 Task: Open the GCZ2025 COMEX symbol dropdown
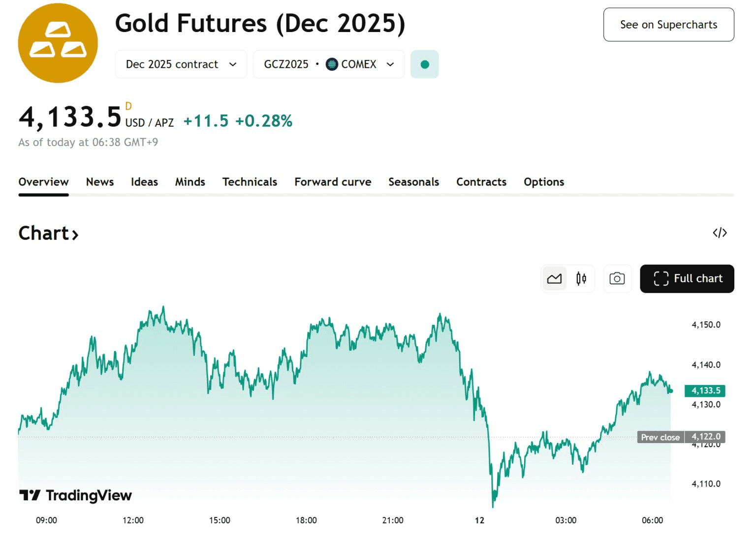[x=329, y=64]
